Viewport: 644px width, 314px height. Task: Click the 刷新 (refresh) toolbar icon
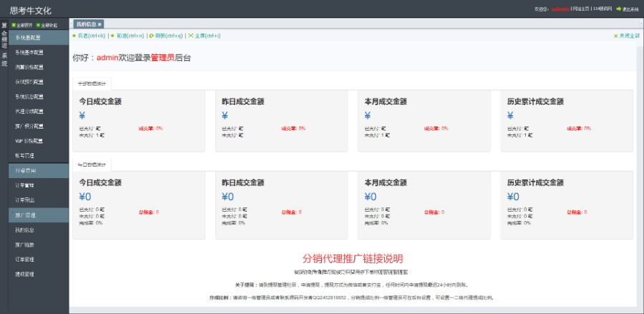tap(151, 35)
